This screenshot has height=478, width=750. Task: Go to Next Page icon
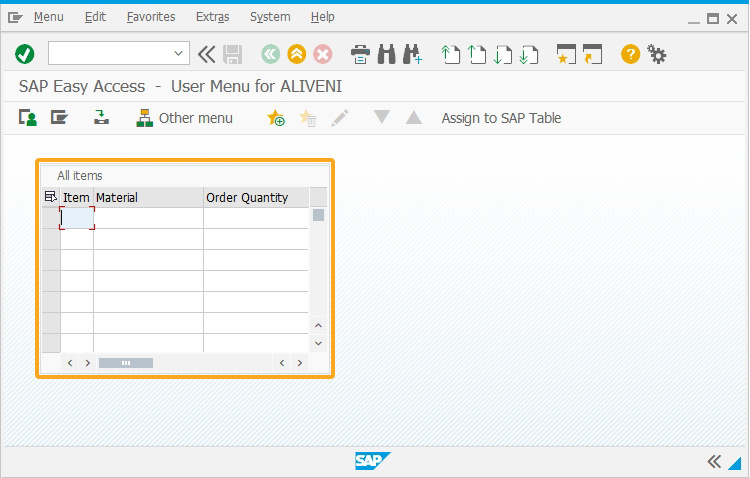(x=503, y=54)
